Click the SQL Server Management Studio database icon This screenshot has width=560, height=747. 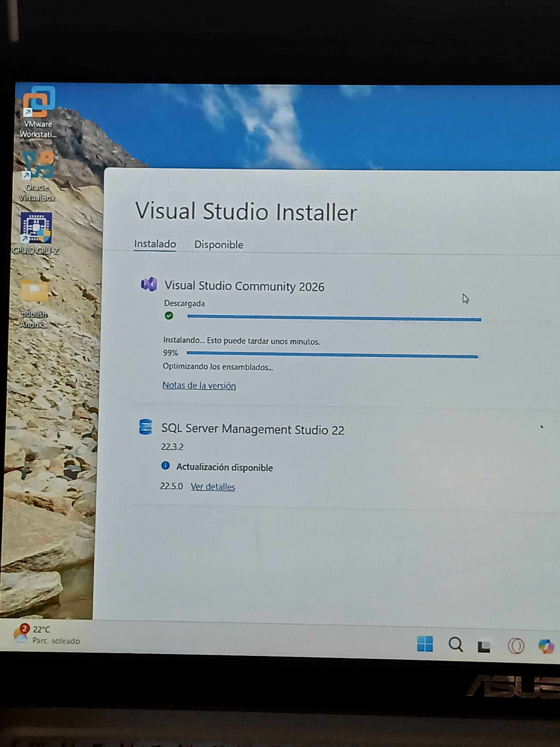point(145,427)
